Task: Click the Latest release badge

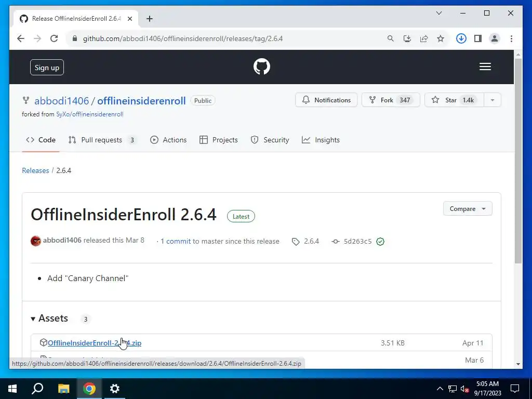Action: (241, 217)
